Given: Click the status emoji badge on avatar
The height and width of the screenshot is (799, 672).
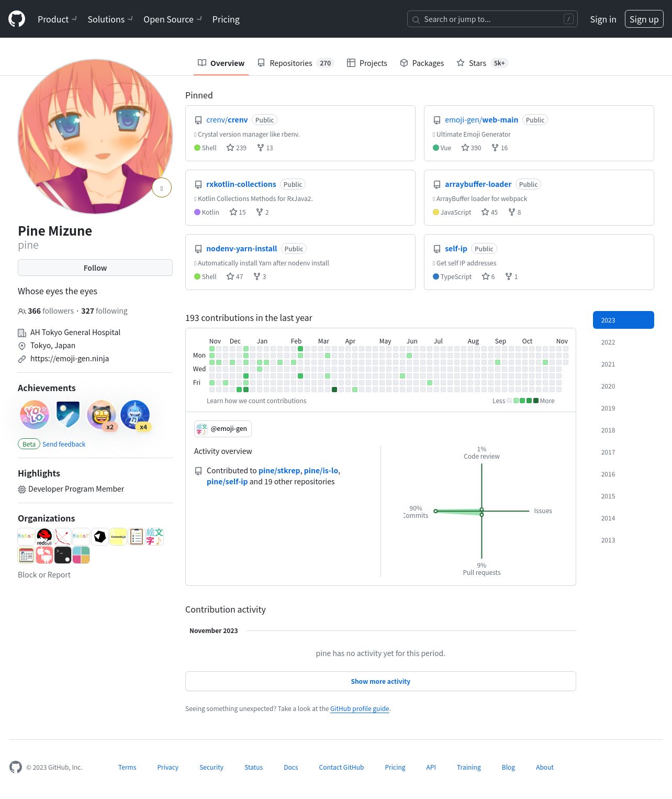Looking at the screenshot, I should (x=162, y=188).
